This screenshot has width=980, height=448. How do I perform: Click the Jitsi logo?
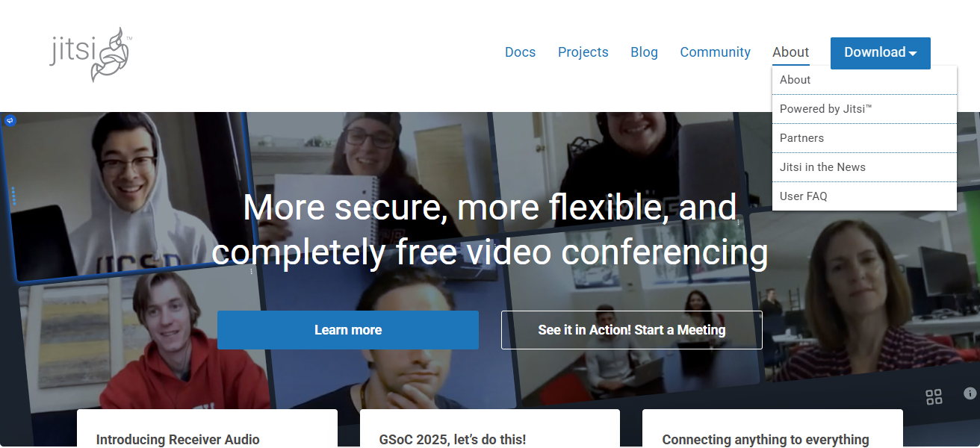(91, 55)
